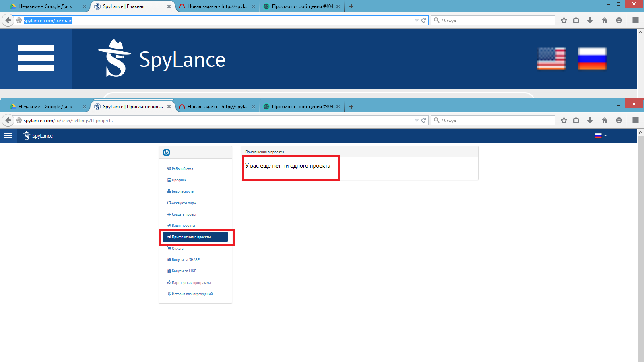Viewport: 644px width, 362px height.
Task: Switch to the SpyLance | Главная tab
Action: tap(124, 6)
